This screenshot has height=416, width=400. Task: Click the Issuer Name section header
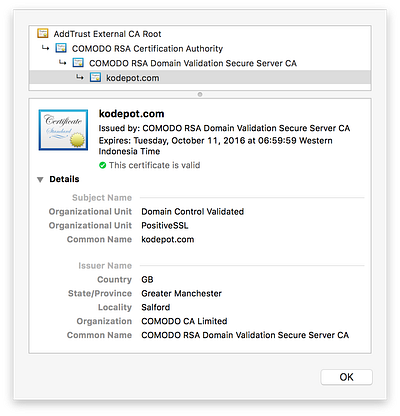coord(105,265)
